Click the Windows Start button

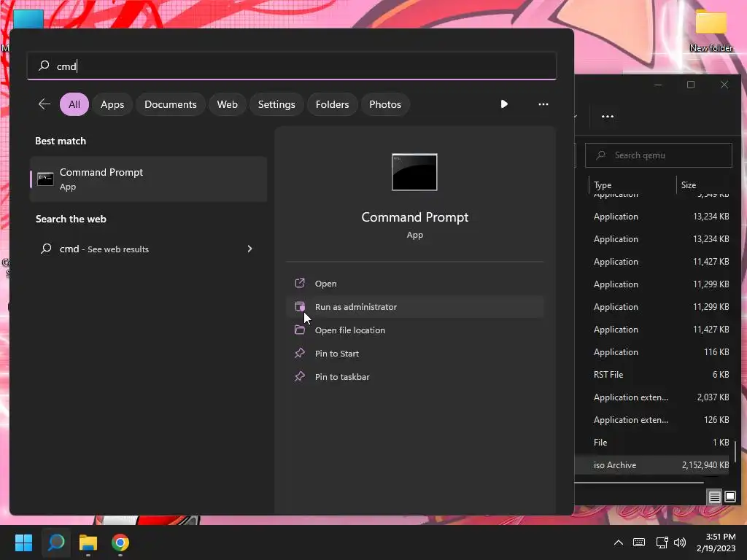point(23,542)
